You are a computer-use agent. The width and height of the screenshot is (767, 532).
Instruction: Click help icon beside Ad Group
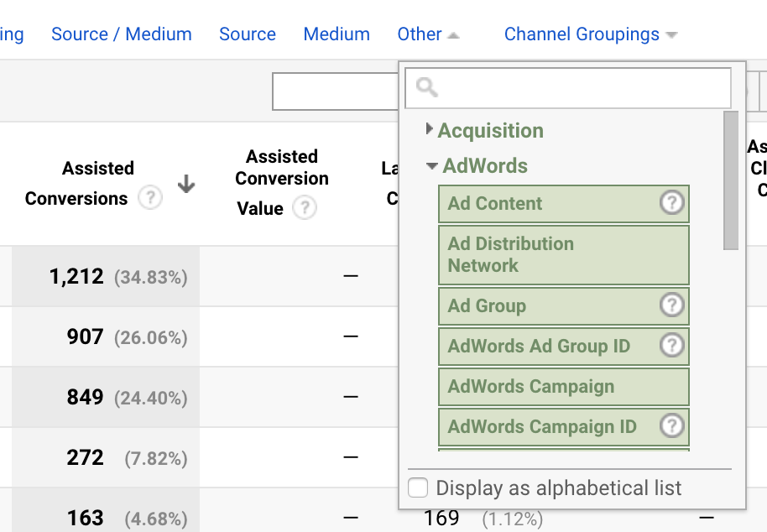671,305
